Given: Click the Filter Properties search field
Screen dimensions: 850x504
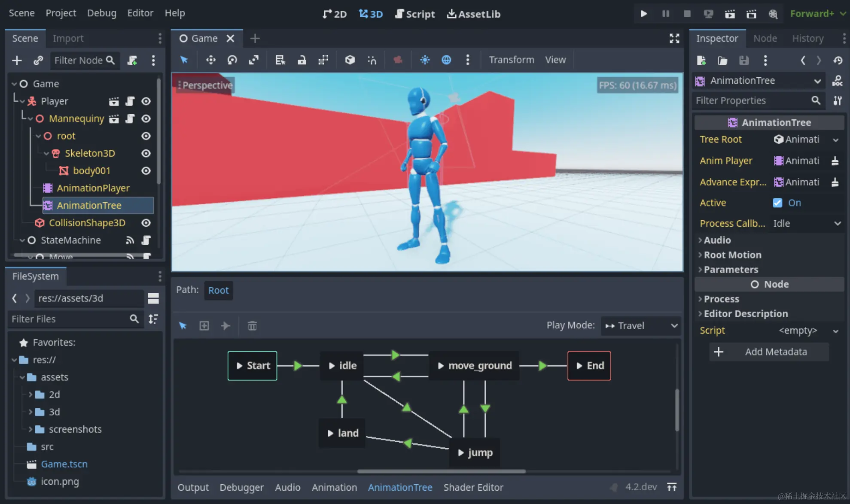Looking at the screenshot, I should [752, 100].
